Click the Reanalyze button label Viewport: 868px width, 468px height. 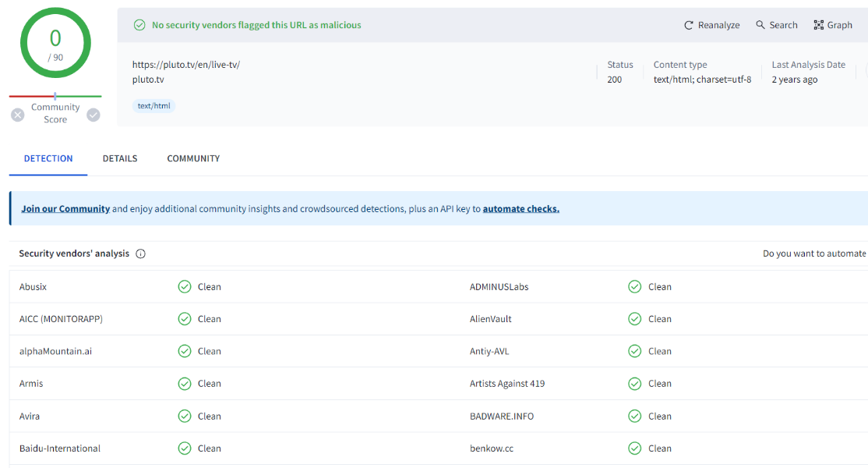click(718, 25)
